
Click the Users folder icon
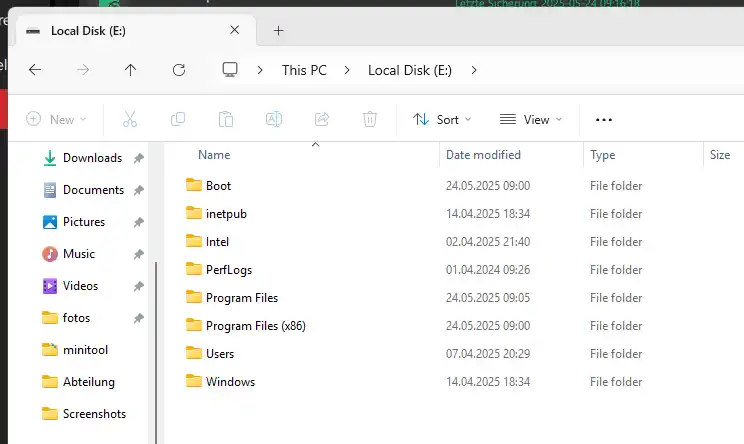tap(194, 352)
